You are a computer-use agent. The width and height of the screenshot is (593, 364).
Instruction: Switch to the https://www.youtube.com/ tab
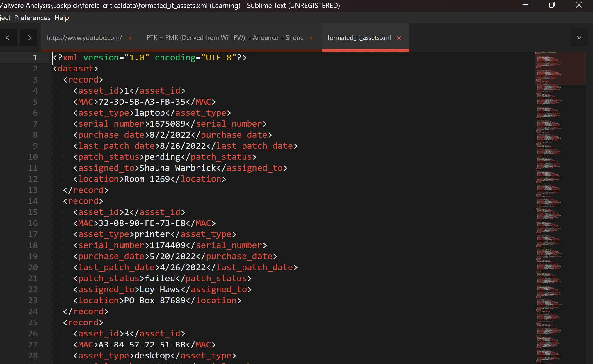coord(84,38)
